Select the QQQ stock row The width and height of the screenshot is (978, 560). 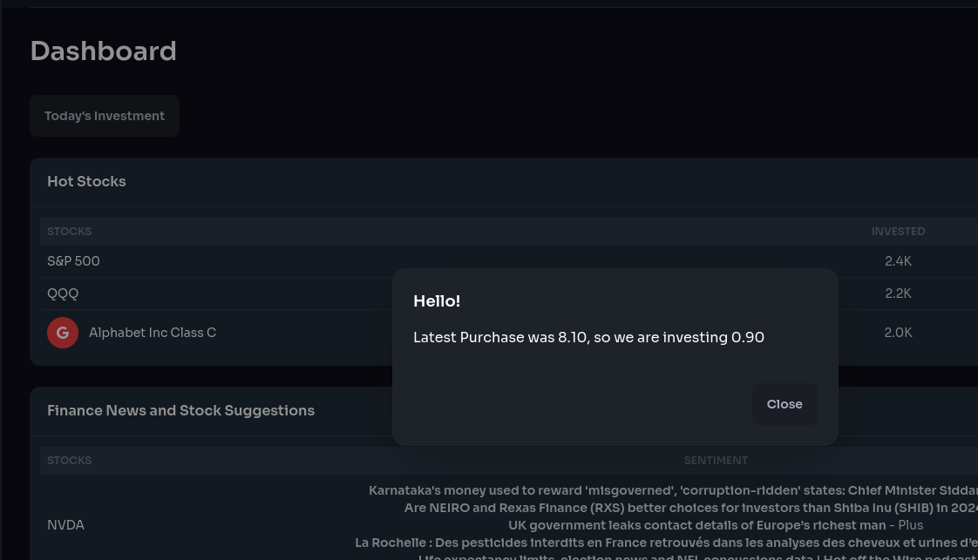(63, 293)
